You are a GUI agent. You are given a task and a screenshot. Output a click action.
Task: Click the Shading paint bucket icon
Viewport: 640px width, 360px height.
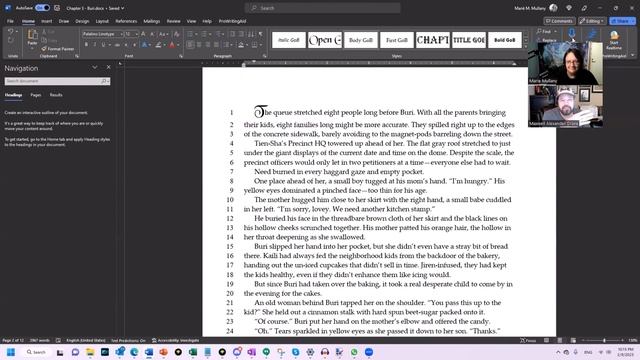(241, 45)
